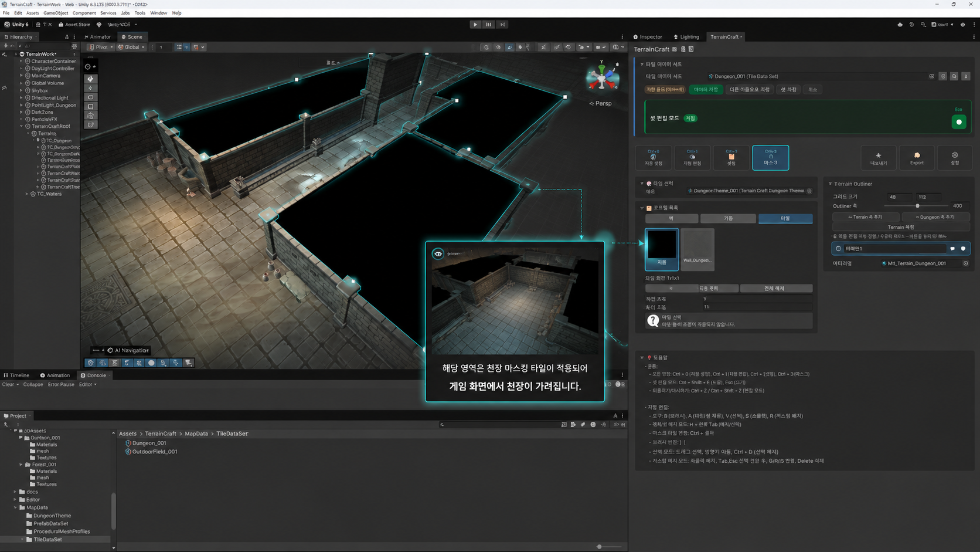Open the Editor dropdown in Console
The width and height of the screenshot is (980, 552).
click(x=87, y=385)
